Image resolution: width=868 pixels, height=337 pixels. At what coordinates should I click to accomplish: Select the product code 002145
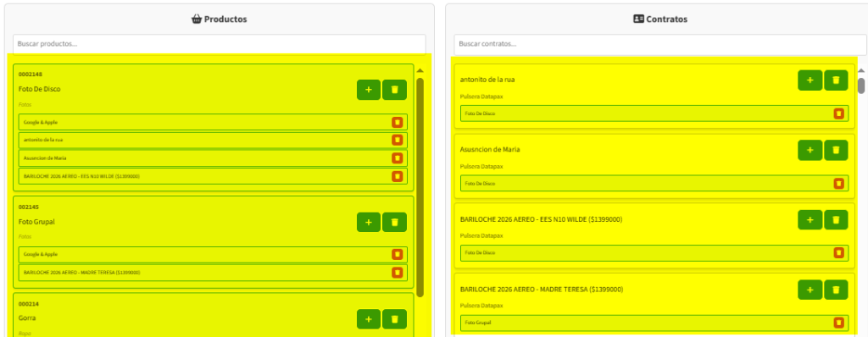pos(29,207)
